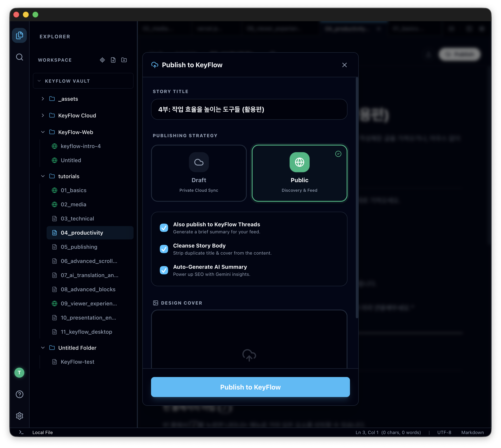Image resolution: width=501 pixels, height=448 pixels.
Task: Collapse the tutorials folder
Action: 43,176
